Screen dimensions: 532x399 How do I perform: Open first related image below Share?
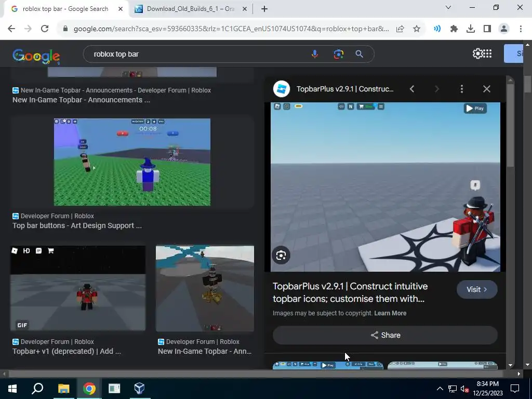(x=328, y=365)
